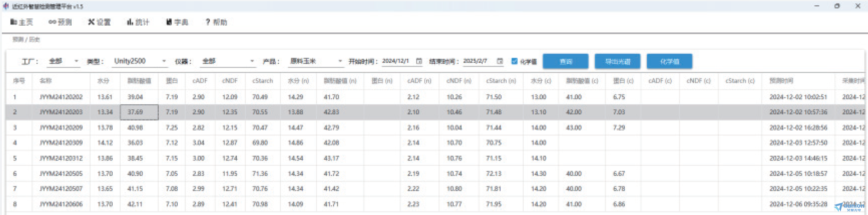
Task: Click the 水分 (n) column header
Action: (298, 81)
